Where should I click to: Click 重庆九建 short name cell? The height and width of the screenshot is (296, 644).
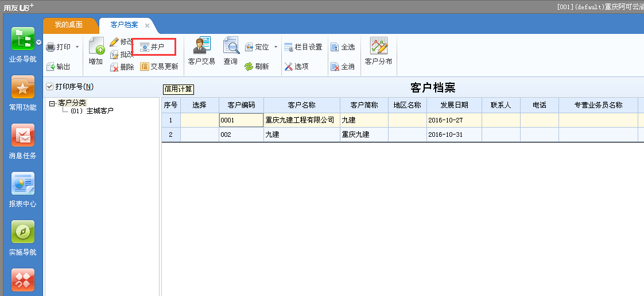coord(364,134)
